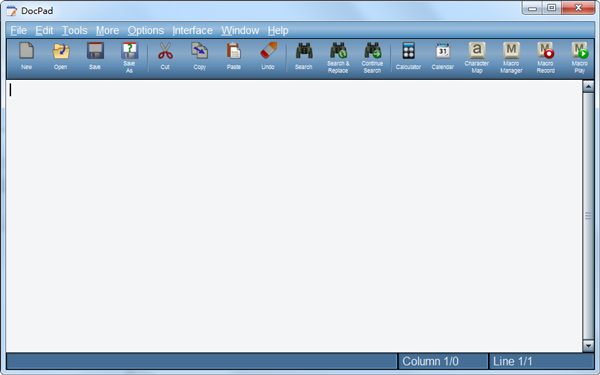Click the DocPad title bar app icon
This screenshot has width=600, height=375.
(12, 11)
